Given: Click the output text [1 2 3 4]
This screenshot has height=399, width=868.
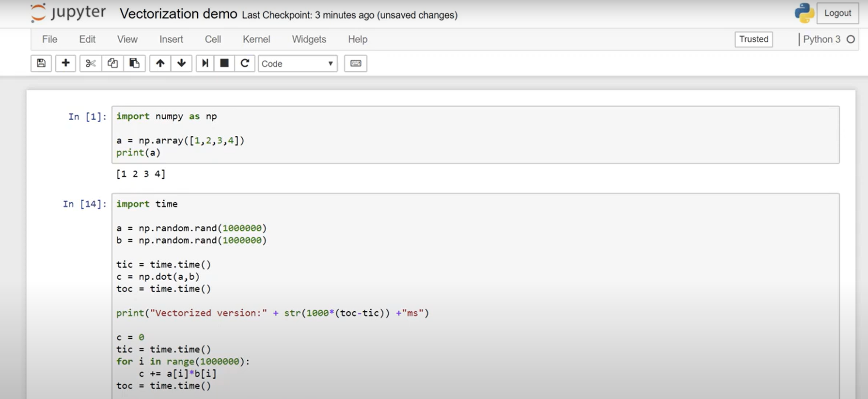Looking at the screenshot, I should 141,174.
